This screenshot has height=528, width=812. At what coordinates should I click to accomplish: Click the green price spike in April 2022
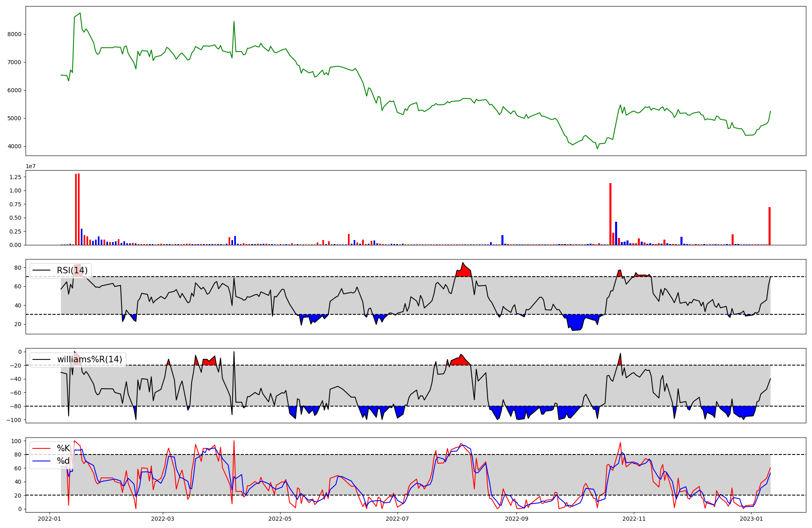pyautogui.click(x=234, y=23)
